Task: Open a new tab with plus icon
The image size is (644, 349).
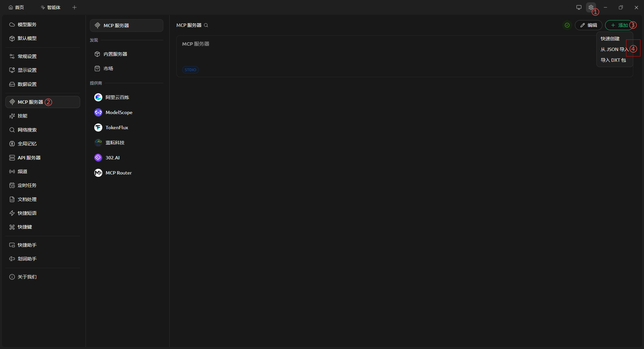Action: pos(74,7)
